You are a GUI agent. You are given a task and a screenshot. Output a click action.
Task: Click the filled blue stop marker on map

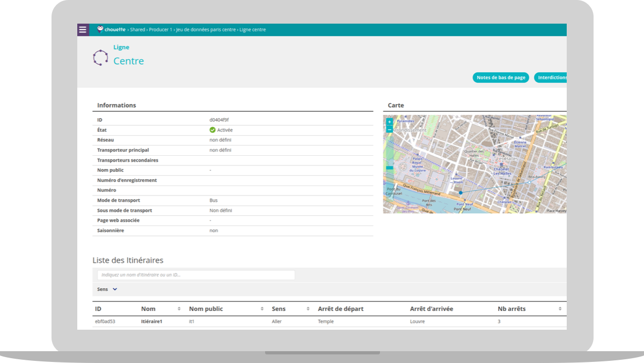(460, 192)
